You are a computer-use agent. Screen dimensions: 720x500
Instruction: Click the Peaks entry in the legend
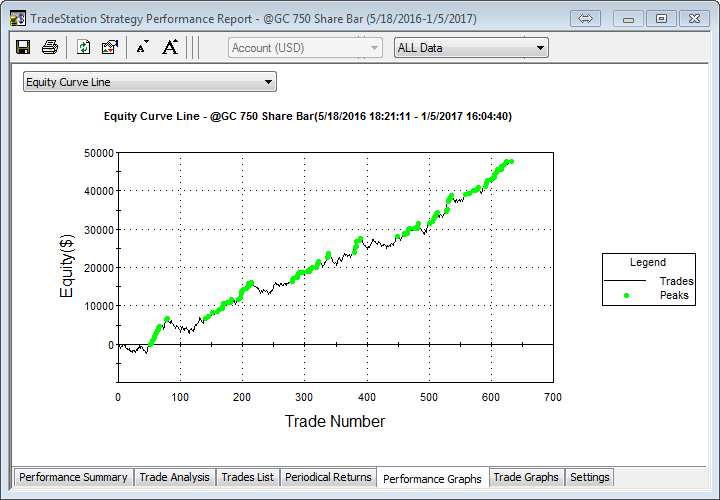pyautogui.click(x=674, y=295)
